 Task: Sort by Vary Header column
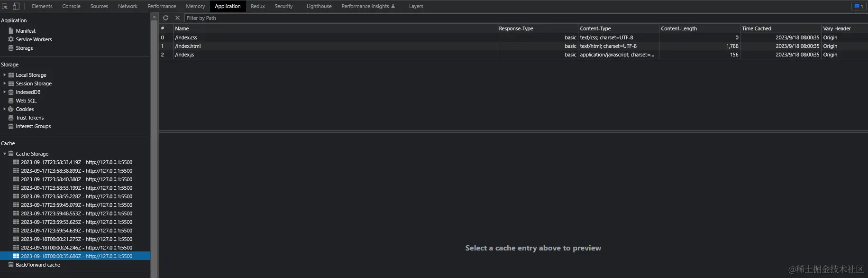(844, 28)
